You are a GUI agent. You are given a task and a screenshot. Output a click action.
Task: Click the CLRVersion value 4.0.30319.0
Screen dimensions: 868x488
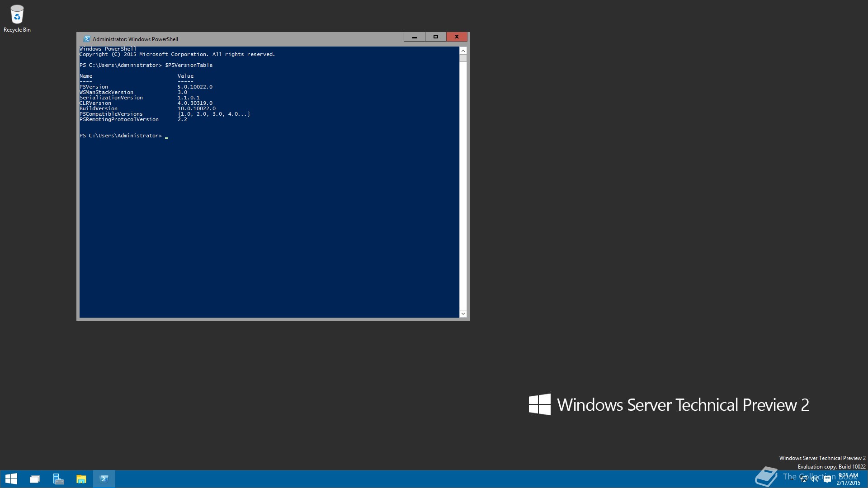tap(195, 103)
